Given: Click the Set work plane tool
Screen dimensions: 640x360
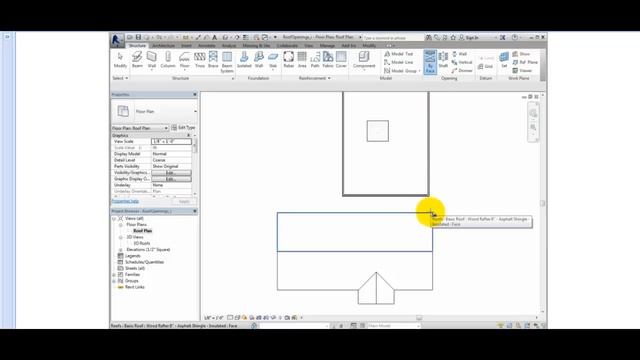Looking at the screenshot, I should click(x=504, y=60).
